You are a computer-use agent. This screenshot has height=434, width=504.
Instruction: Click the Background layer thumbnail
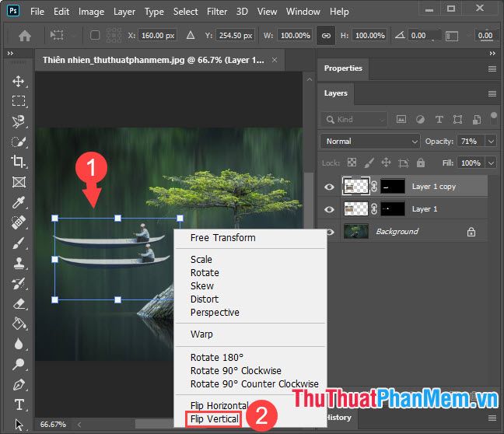pos(356,232)
